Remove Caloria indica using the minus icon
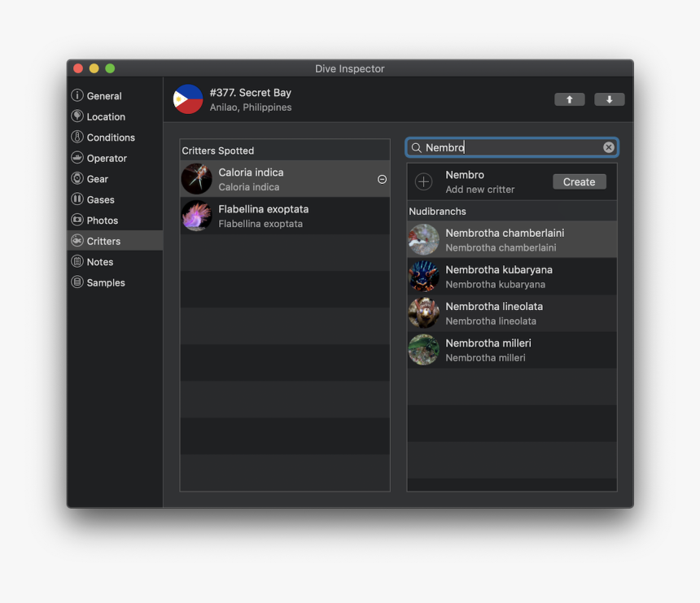This screenshot has width=700, height=603. click(382, 180)
